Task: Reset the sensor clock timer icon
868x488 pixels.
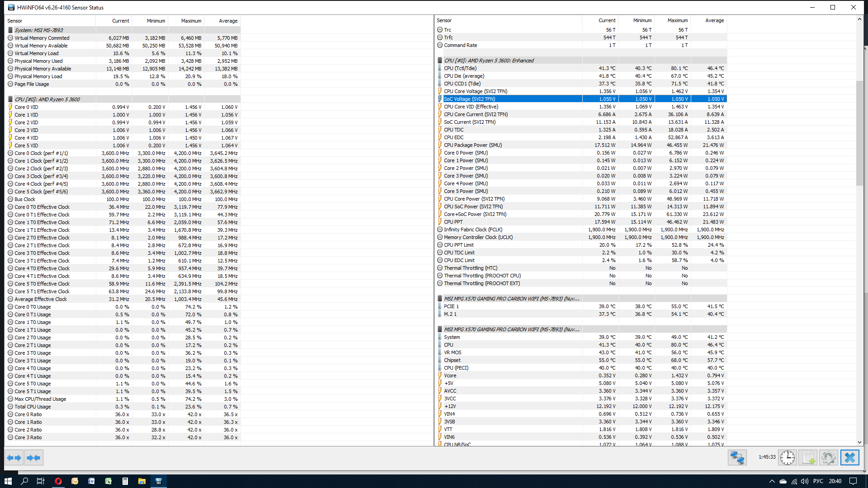Action: click(x=788, y=458)
